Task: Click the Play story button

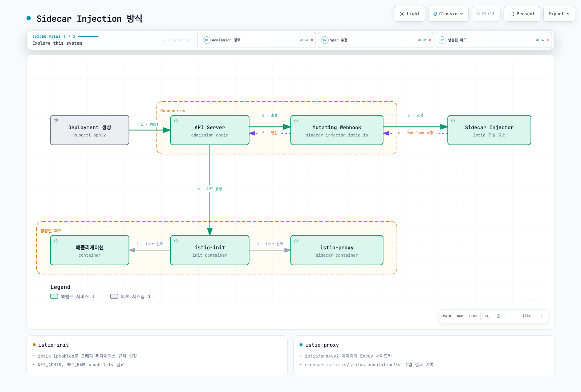Action: [177, 40]
